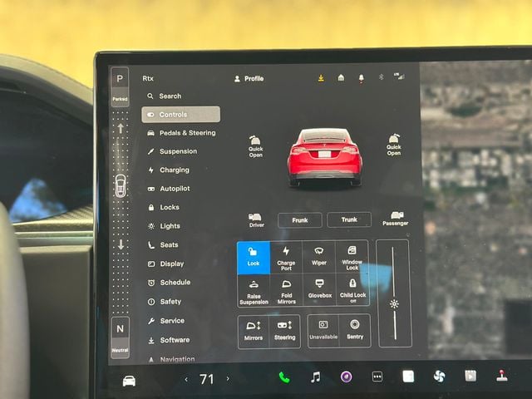532x399 pixels.
Task: Open the Passenger door
Action: (x=396, y=219)
